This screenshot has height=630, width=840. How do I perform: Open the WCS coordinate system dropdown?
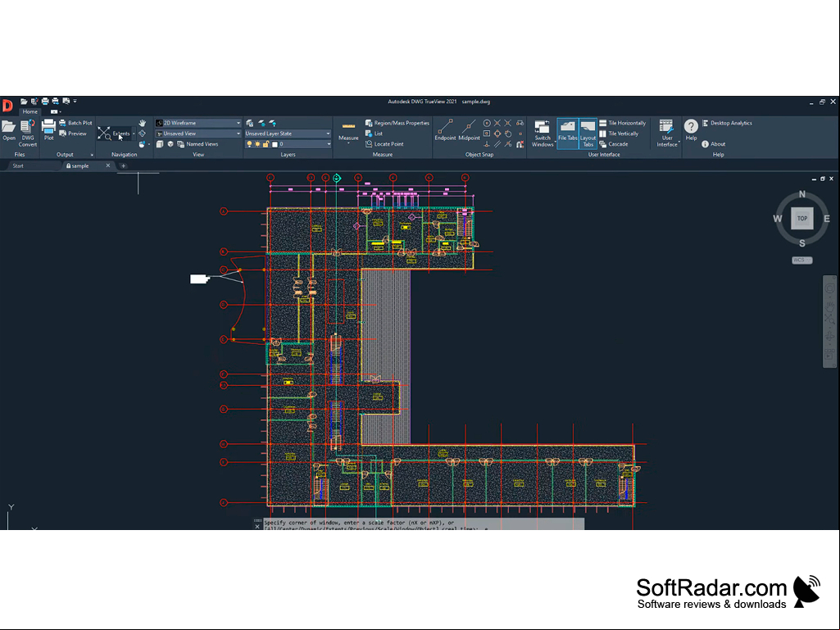802,261
